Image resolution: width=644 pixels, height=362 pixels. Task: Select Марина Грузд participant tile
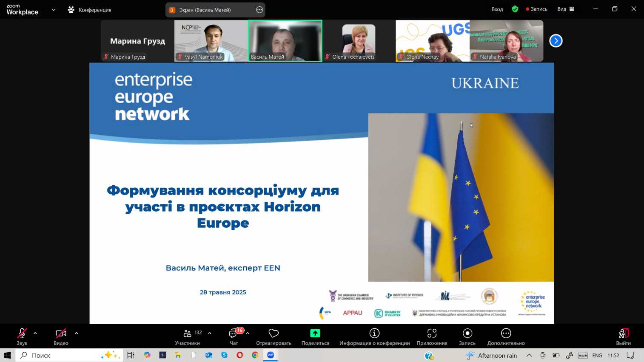[137, 41]
